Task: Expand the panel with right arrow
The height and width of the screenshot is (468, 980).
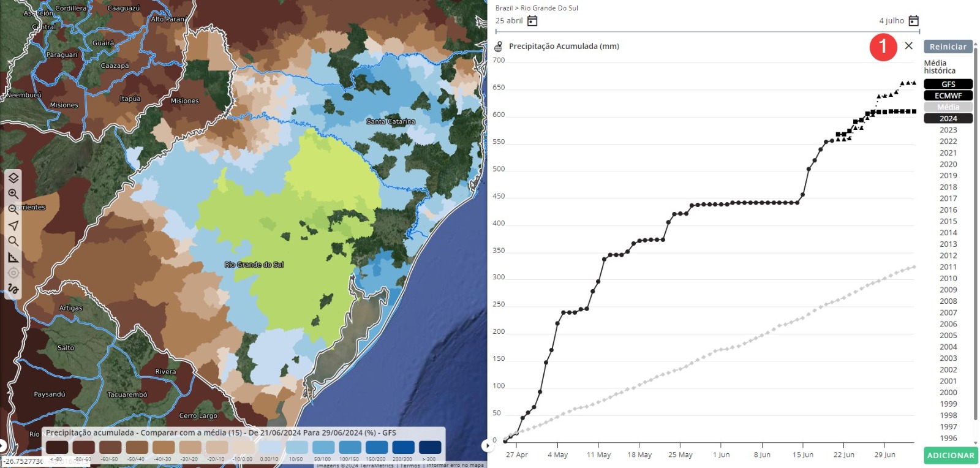Action: 488,445
